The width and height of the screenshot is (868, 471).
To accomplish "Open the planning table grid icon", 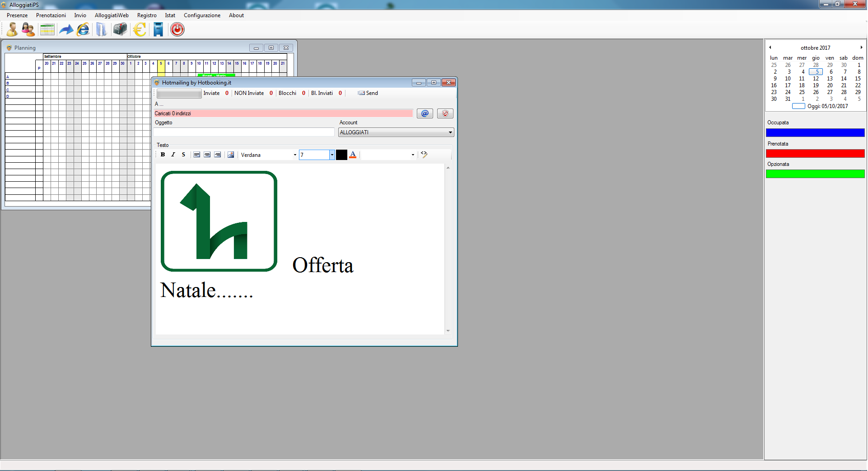I will (47, 30).
